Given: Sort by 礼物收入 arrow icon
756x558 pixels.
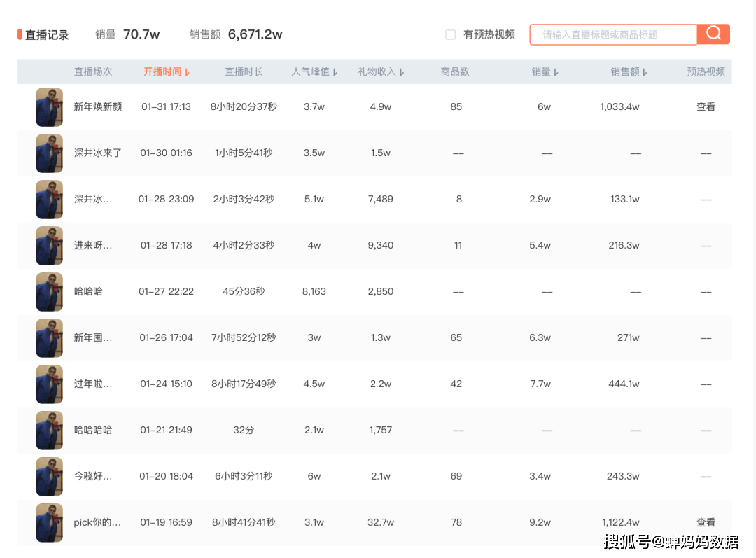Looking at the screenshot, I should [x=402, y=72].
